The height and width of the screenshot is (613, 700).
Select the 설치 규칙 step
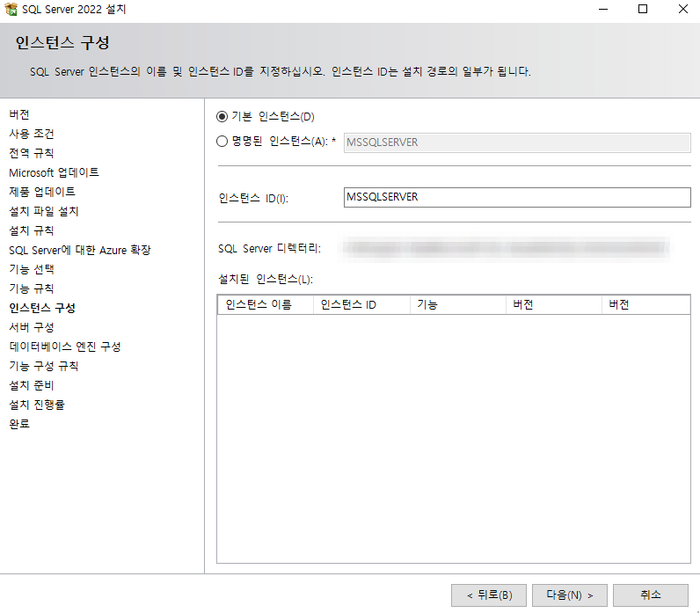32,230
